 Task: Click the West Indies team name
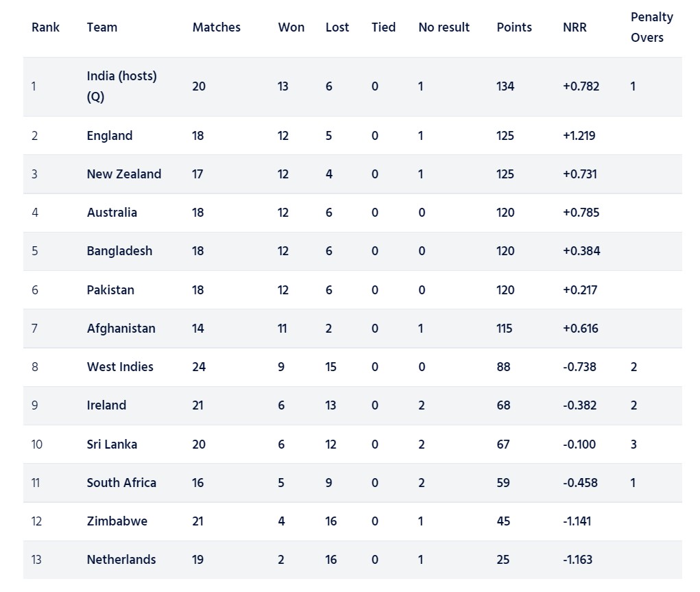[x=120, y=367]
